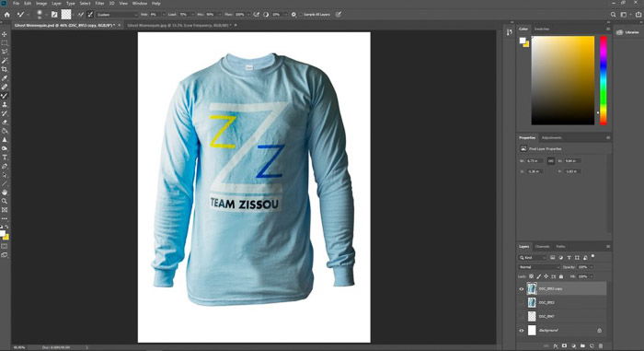Select the Type tool
The image size is (644, 351).
(x=5, y=158)
